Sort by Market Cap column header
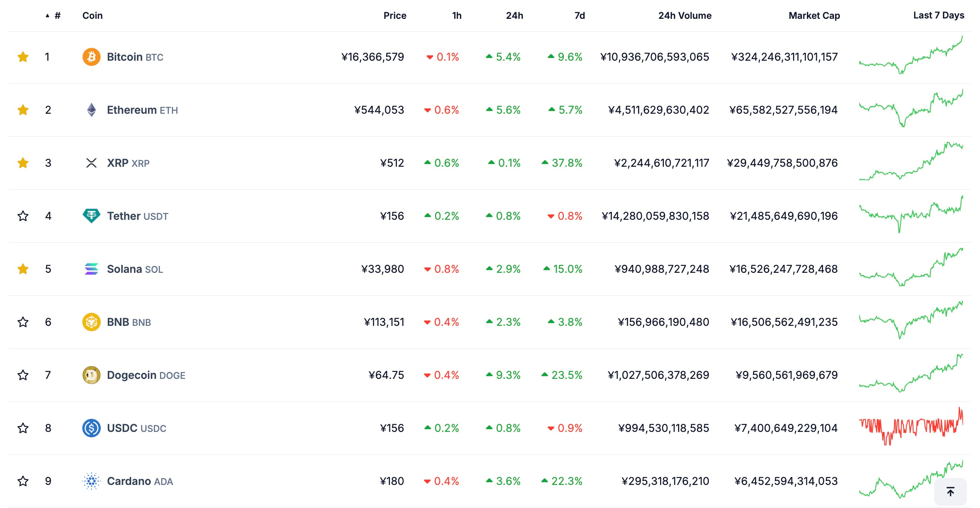This screenshot has height=508, width=980. [x=814, y=16]
